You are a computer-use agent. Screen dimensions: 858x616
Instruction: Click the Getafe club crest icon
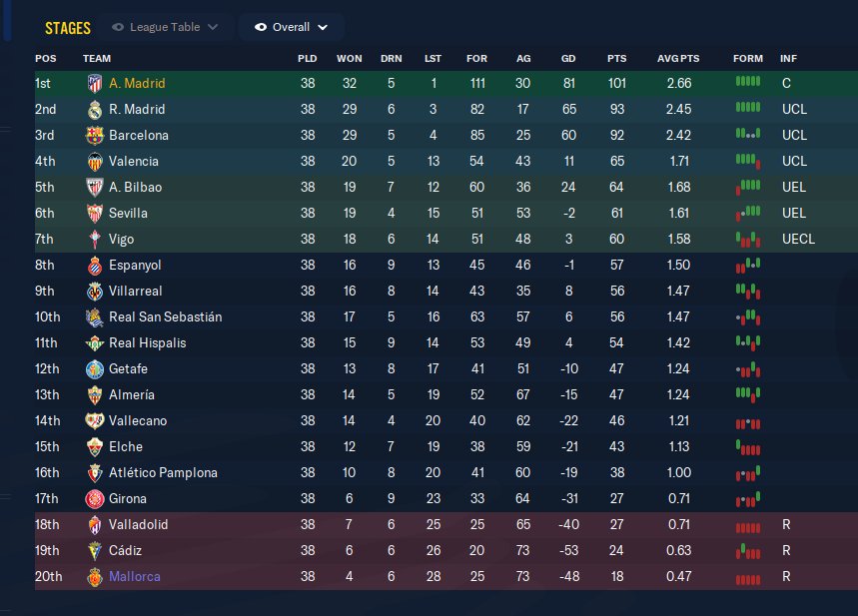tap(95, 369)
